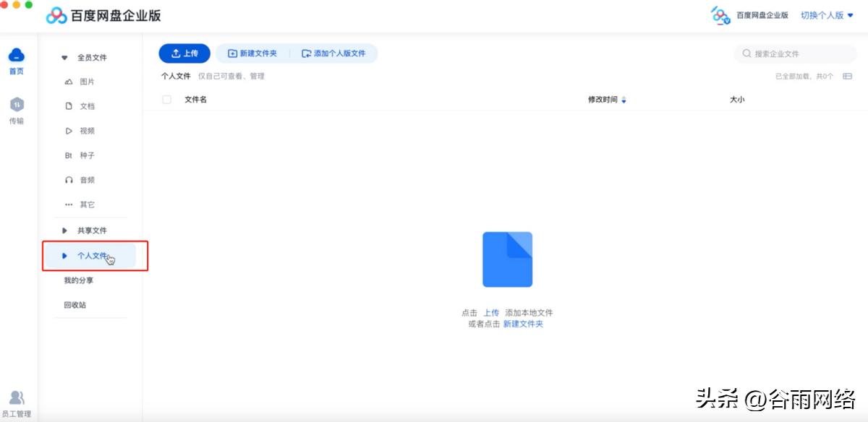
Task: Open the 文档 (Documents) category icon
Action: [x=67, y=106]
